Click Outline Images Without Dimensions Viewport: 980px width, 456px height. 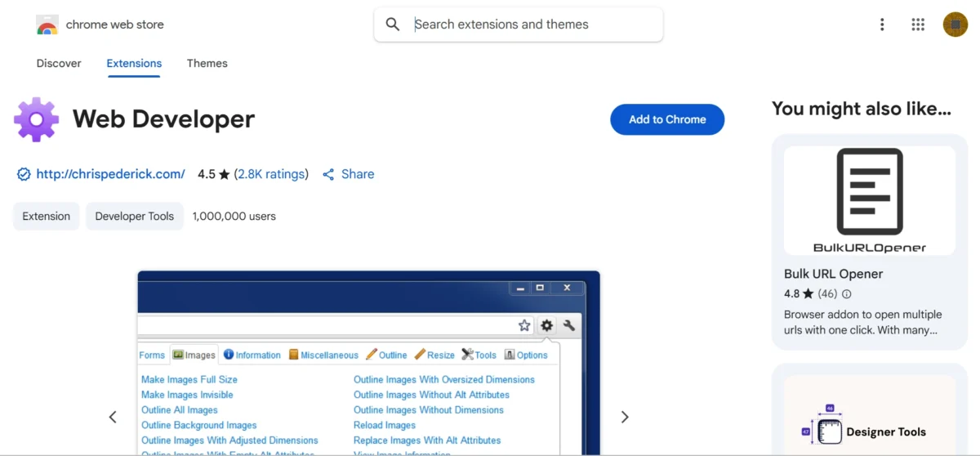click(429, 410)
